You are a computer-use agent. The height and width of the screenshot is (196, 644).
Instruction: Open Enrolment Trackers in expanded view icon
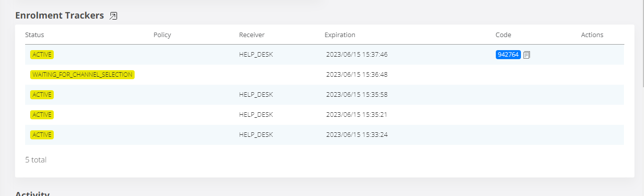pyautogui.click(x=114, y=16)
